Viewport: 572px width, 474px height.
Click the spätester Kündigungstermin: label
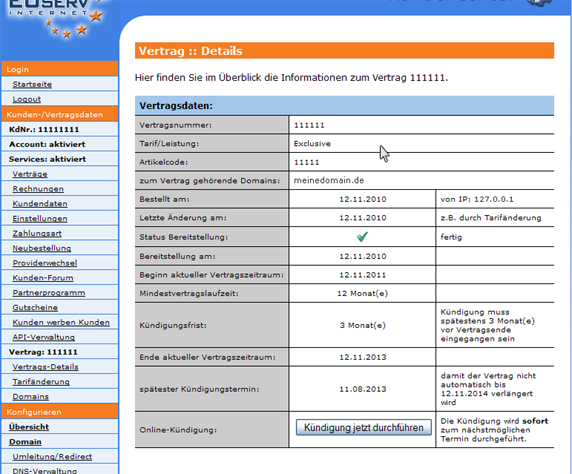[x=199, y=389]
